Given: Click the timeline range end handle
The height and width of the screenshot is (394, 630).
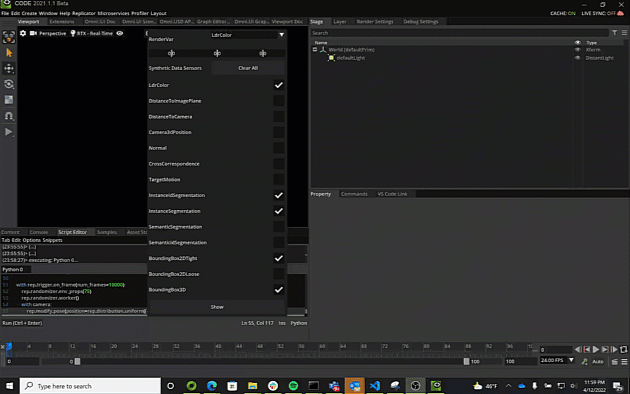Looking at the screenshot, I should point(466,361).
